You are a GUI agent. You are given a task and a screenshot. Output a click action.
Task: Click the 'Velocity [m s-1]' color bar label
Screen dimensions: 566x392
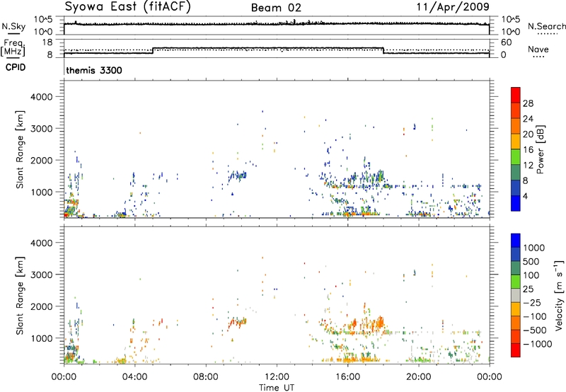click(x=559, y=295)
